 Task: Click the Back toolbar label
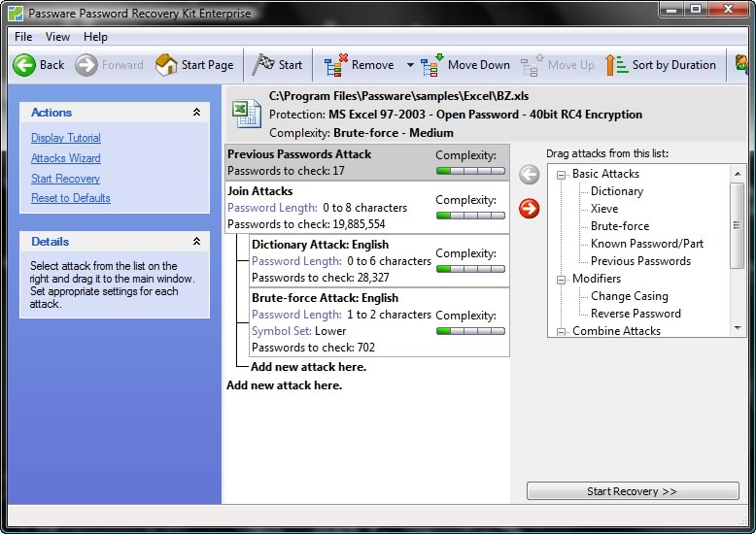[52, 65]
